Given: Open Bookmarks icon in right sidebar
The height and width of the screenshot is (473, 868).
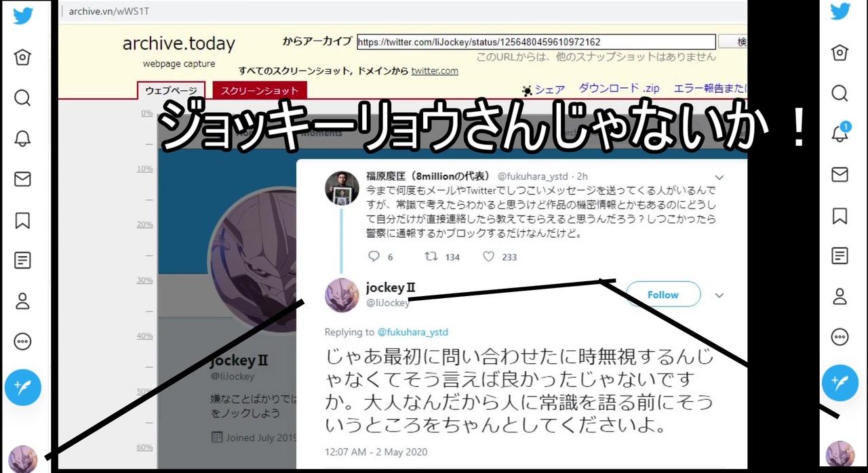Looking at the screenshot, I should click(x=840, y=215).
